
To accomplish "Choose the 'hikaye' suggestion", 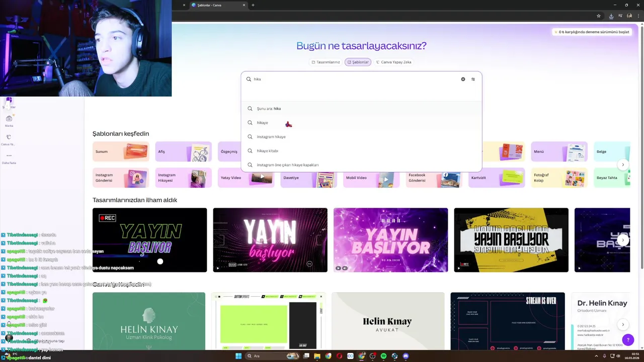I will (361, 123).
